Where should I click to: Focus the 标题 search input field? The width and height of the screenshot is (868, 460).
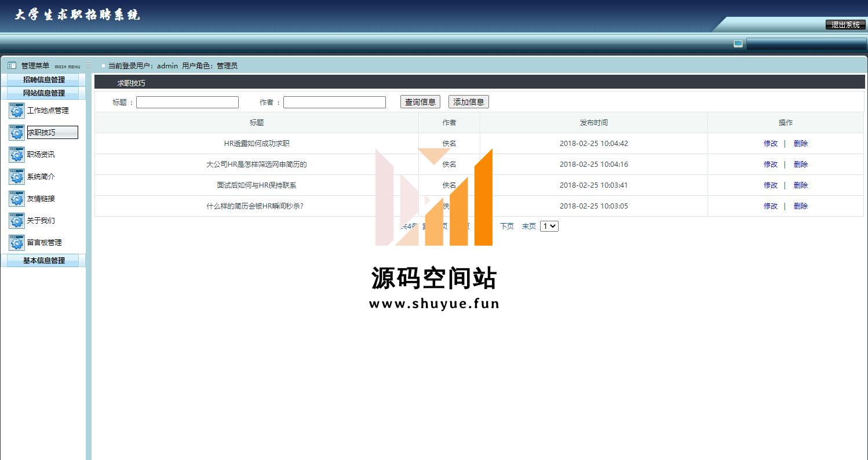[187, 102]
